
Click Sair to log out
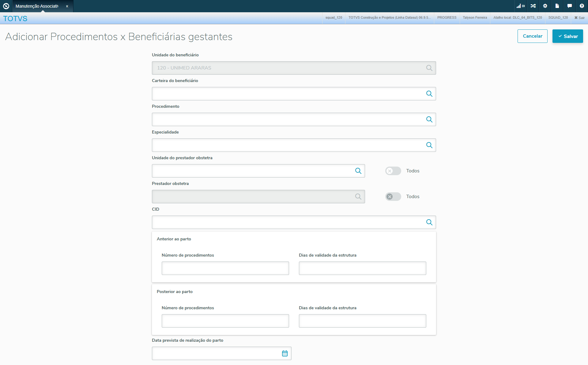[x=579, y=18]
